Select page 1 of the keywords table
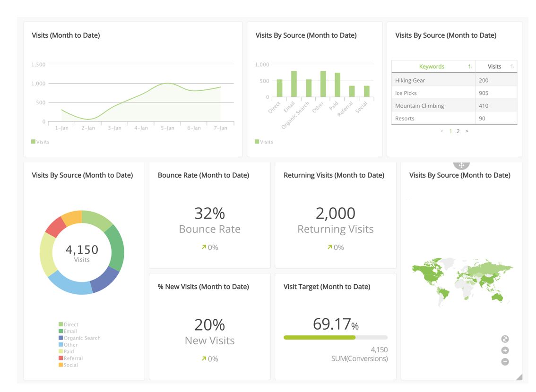536x392 pixels. pos(450,131)
